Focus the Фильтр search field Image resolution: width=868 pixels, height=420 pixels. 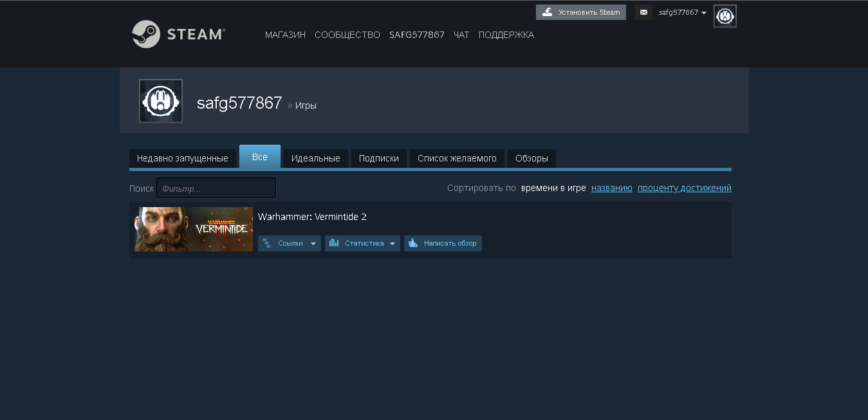[216, 188]
